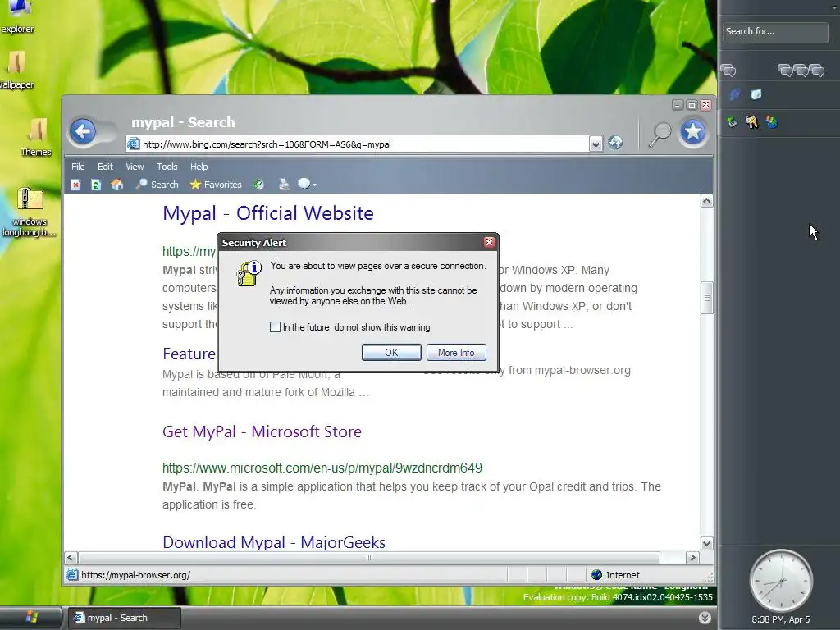Click the blue Back arrow button

pos(83,132)
